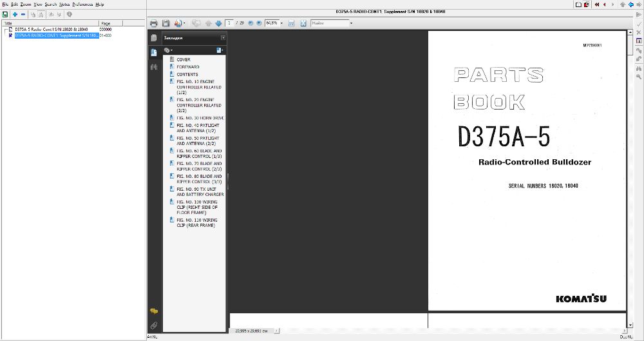644x341 pixels.
Task: Open the Notes menu
Action: [64, 4]
